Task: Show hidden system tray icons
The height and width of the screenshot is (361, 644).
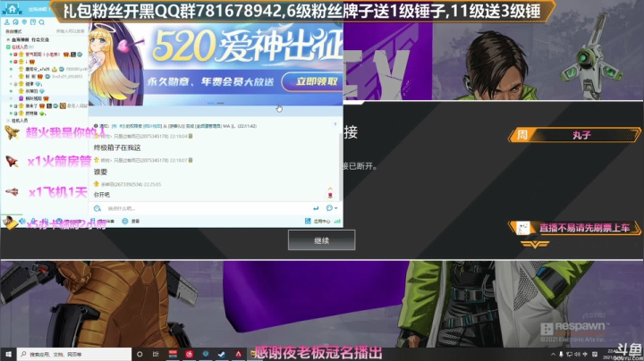Action: click(554, 354)
